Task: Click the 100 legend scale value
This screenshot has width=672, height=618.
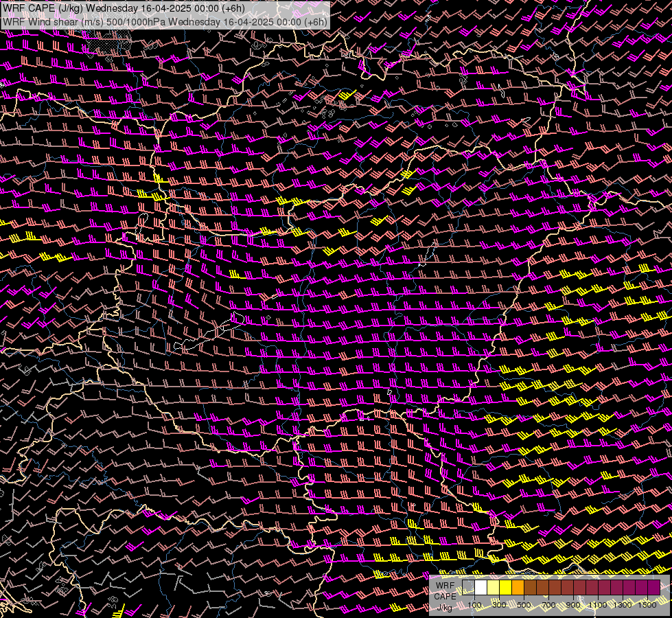Action: (x=474, y=605)
